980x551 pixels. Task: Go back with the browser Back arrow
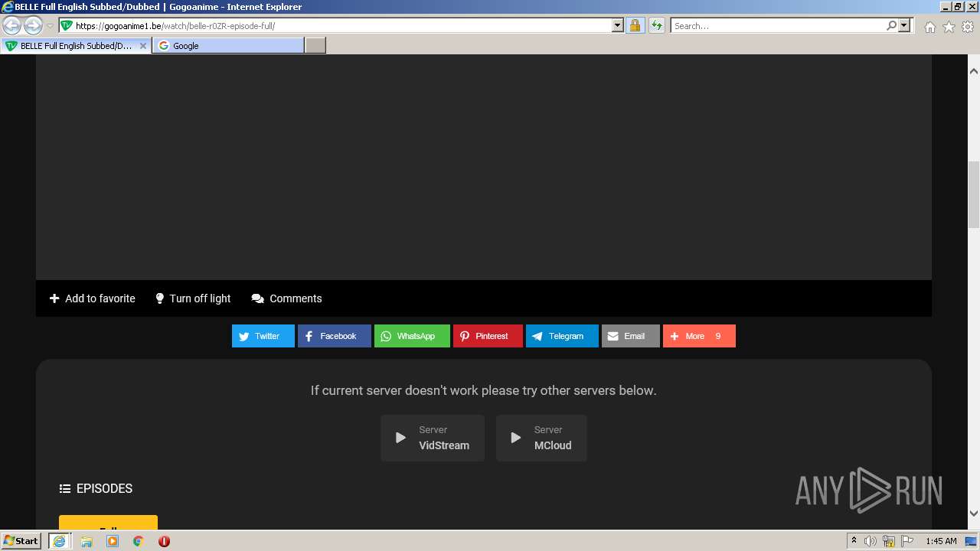point(12,26)
